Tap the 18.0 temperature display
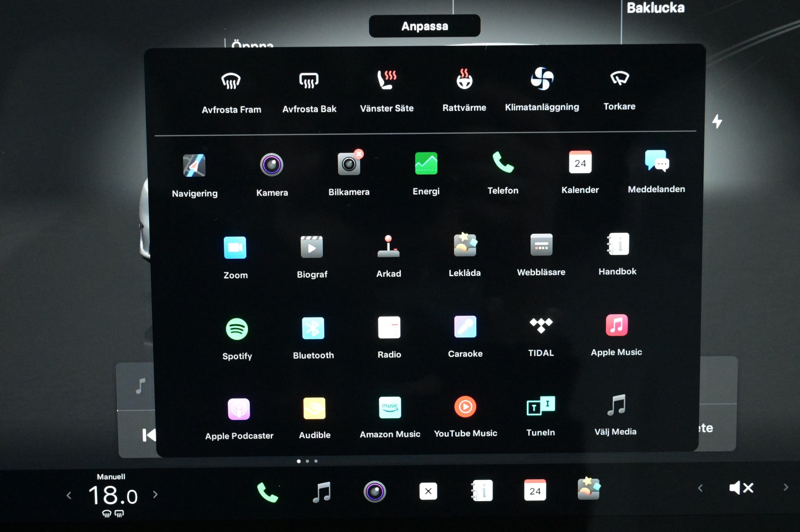The width and height of the screenshot is (800, 532). [113, 495]
